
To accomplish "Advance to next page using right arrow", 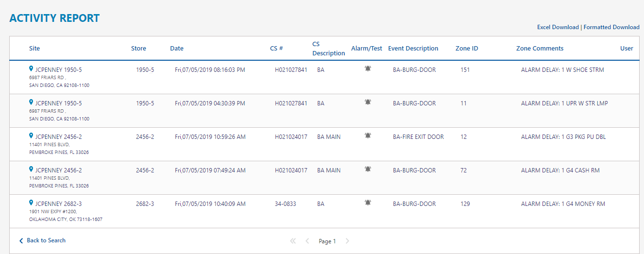I will coord(347,241).
